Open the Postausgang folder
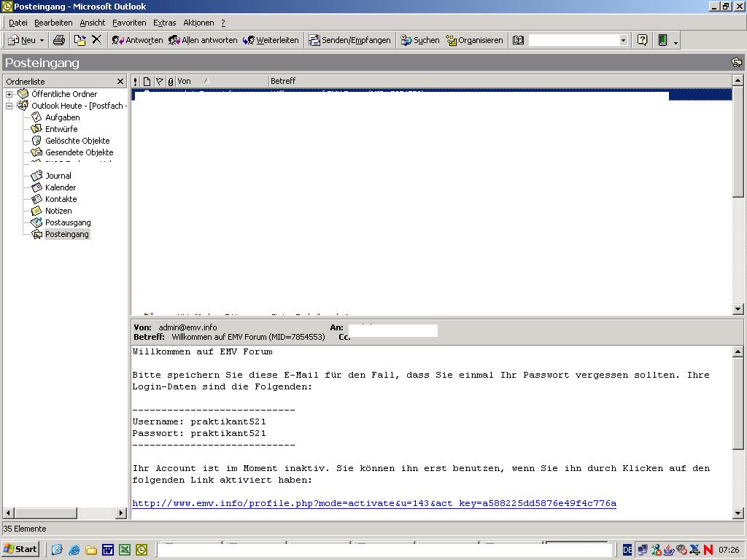The width and height of the screenshot is (747, 560). click(68, 222)
